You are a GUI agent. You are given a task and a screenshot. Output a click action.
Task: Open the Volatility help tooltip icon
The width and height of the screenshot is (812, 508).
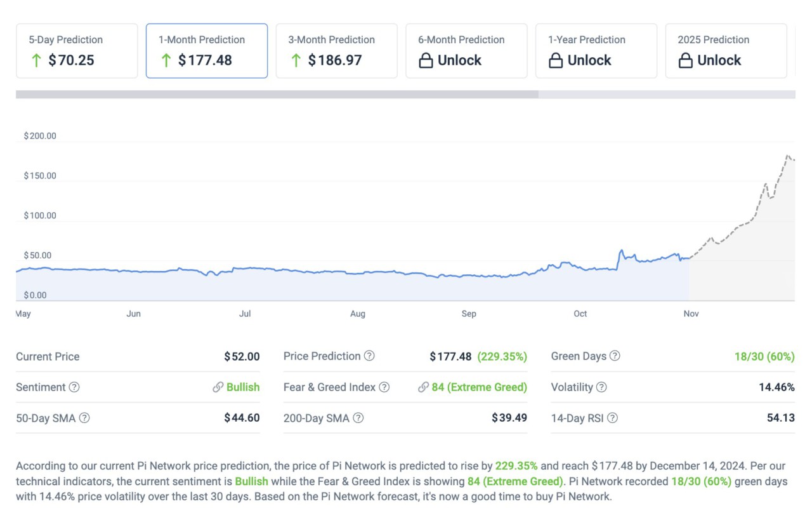(600, 387)
